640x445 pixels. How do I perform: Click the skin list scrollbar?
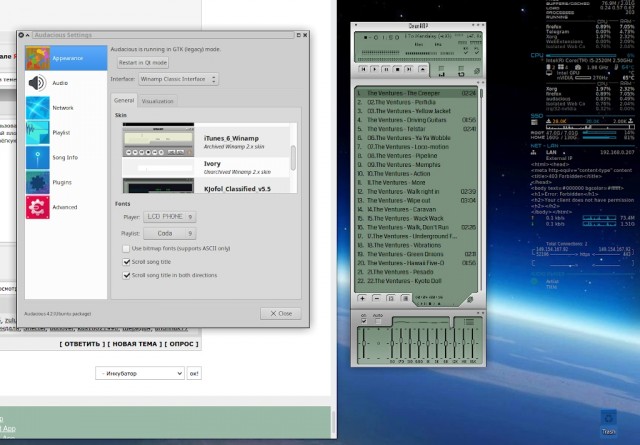(x=293, y=158)
